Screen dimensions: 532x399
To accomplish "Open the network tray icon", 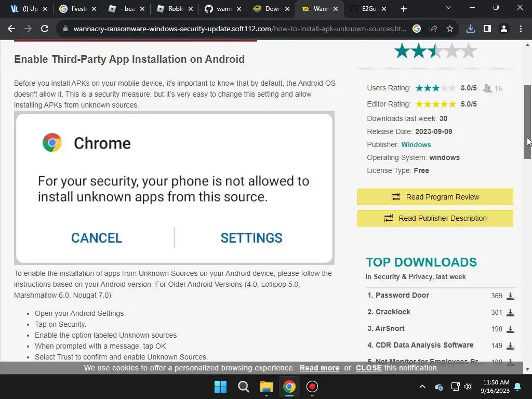I will point(455,387).
